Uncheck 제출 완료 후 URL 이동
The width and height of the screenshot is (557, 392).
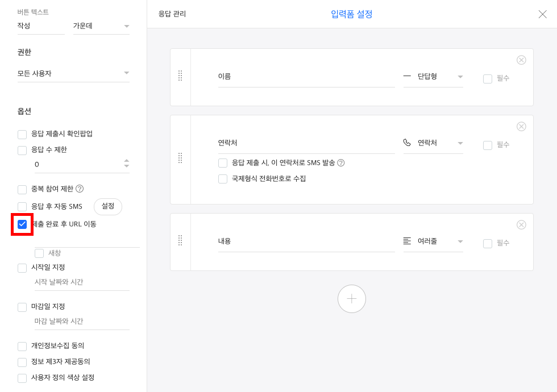(22, 224)
